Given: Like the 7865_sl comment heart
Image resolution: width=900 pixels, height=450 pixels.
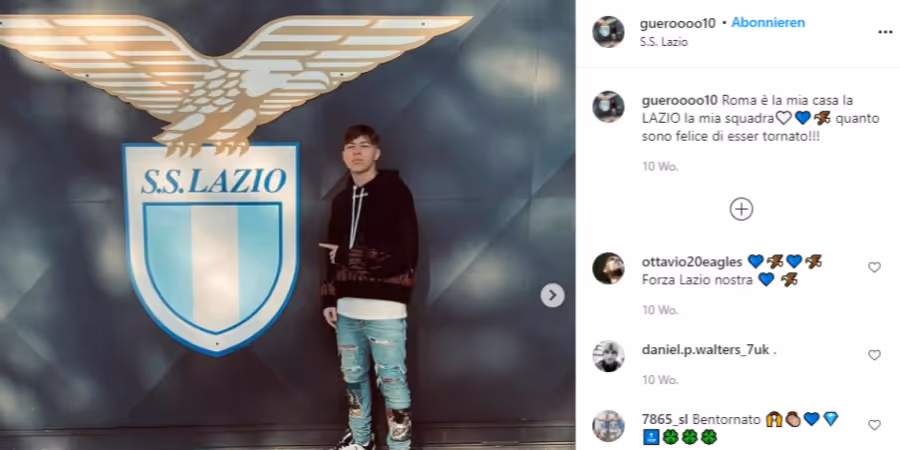Looking at the screenshot, I should (x=874, y=425).
